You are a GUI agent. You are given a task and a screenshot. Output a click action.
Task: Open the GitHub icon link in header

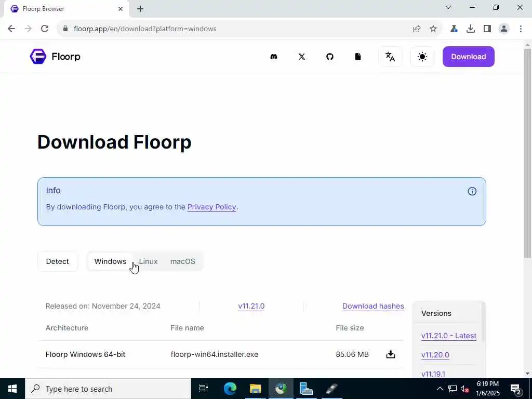click(x=330, y=57)
